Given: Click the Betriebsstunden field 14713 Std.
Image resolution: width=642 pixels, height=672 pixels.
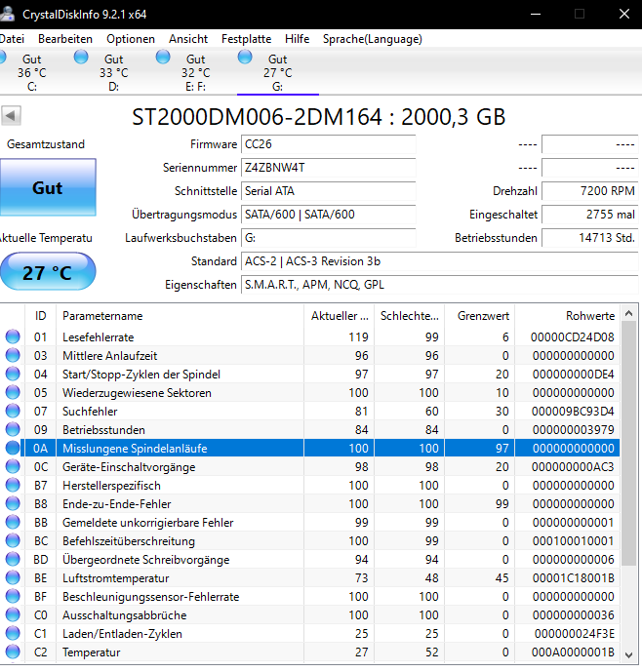Looking at the screenshot, I should click(x=590, y=238).
